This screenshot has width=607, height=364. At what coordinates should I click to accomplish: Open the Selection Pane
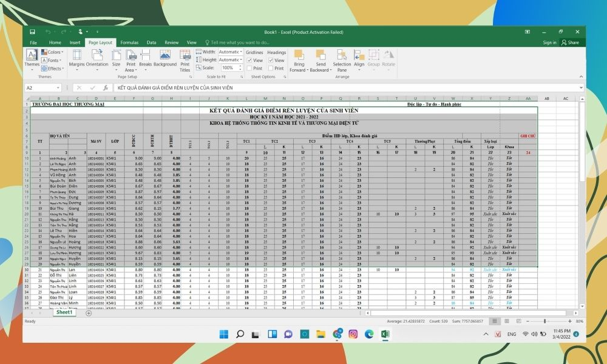(342, 59)
